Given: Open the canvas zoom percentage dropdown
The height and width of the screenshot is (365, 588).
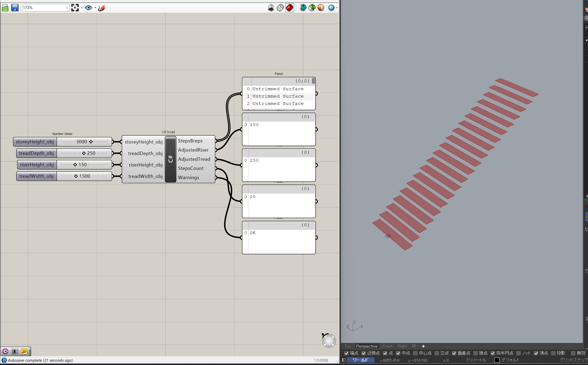Looking at the screenshot, I should coord(67,8).
